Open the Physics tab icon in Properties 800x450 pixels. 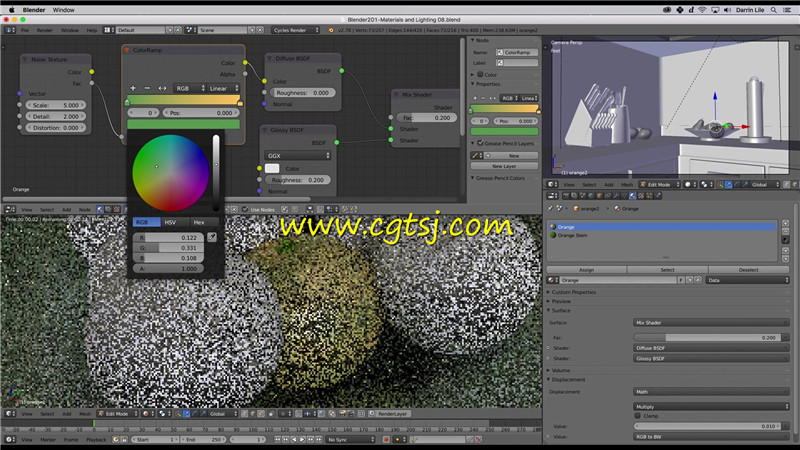[x=658, y=195]
